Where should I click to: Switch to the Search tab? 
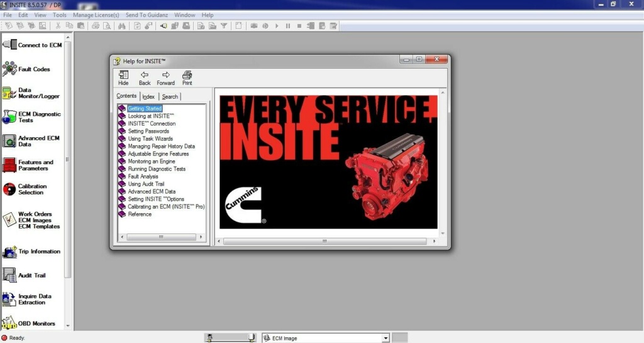click(x=170, y=96)
